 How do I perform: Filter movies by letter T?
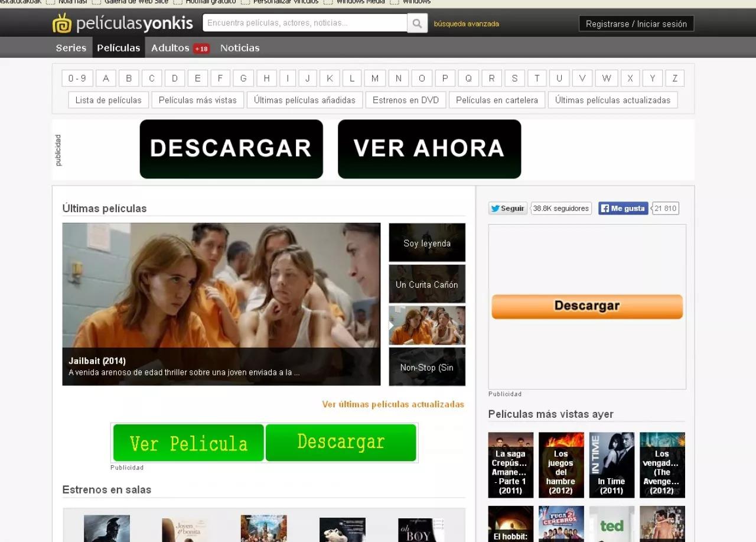[x=537, y=78]
